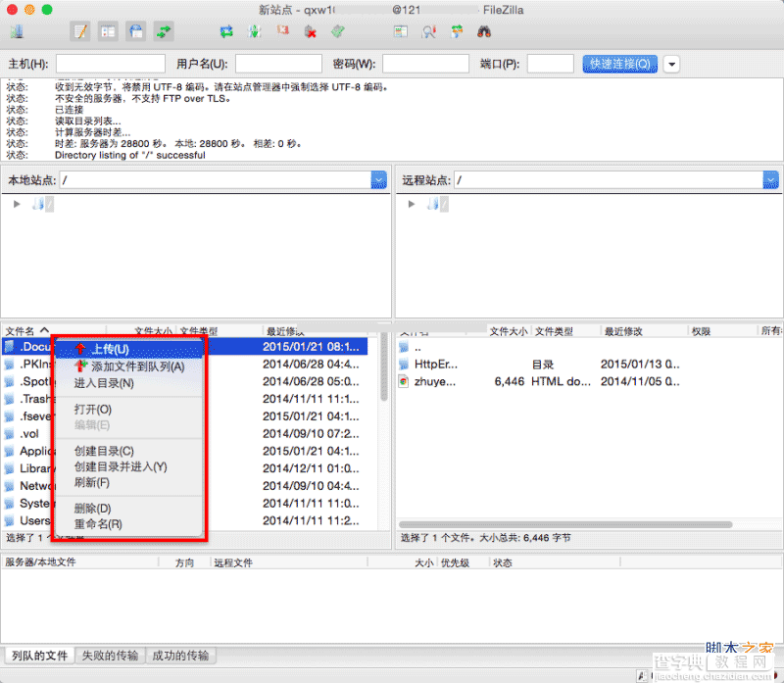This screenshot has width=784, height=683.
Task: Open the remote site path dropdown
Action: pyautogui.click(x=770, y=180)
